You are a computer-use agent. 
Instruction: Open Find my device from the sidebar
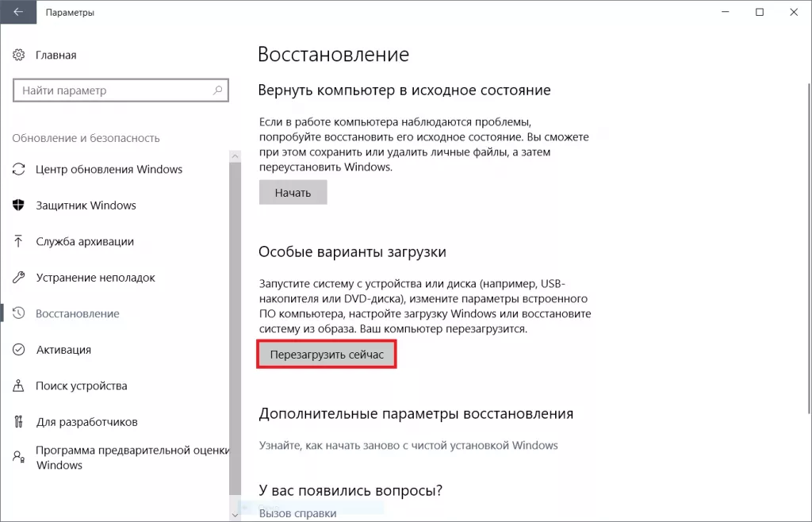(19, 386)
